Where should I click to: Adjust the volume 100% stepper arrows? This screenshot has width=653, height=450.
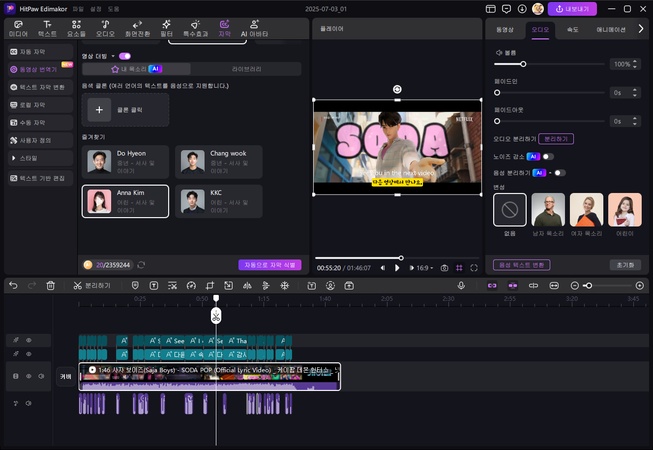(635, 64)
